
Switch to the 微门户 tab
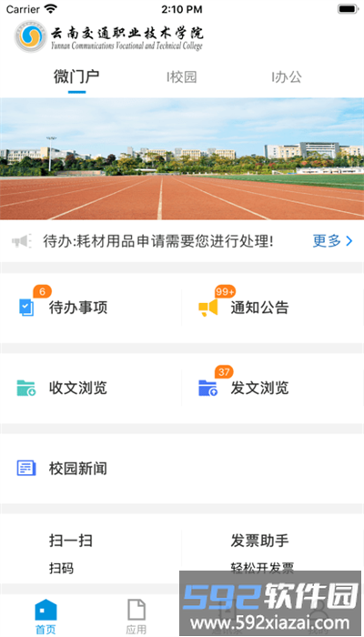pyautogui.click(x=76, y=76)
